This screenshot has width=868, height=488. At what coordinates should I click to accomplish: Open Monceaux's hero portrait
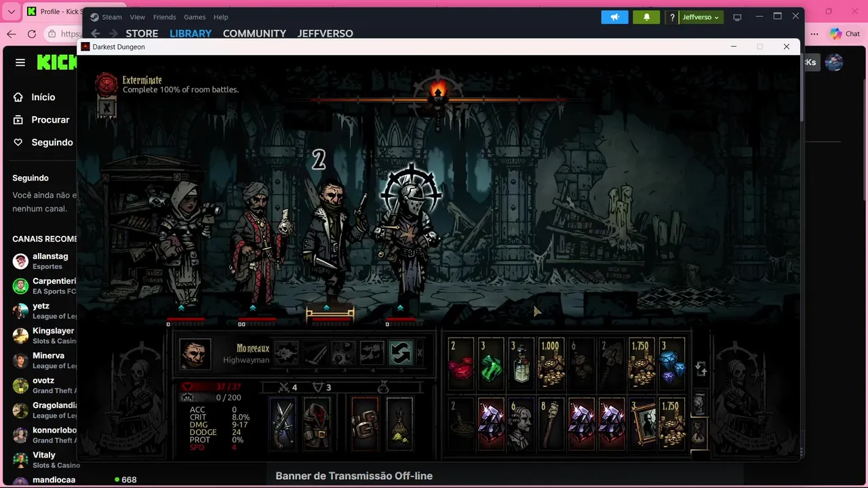pos(195,354)
